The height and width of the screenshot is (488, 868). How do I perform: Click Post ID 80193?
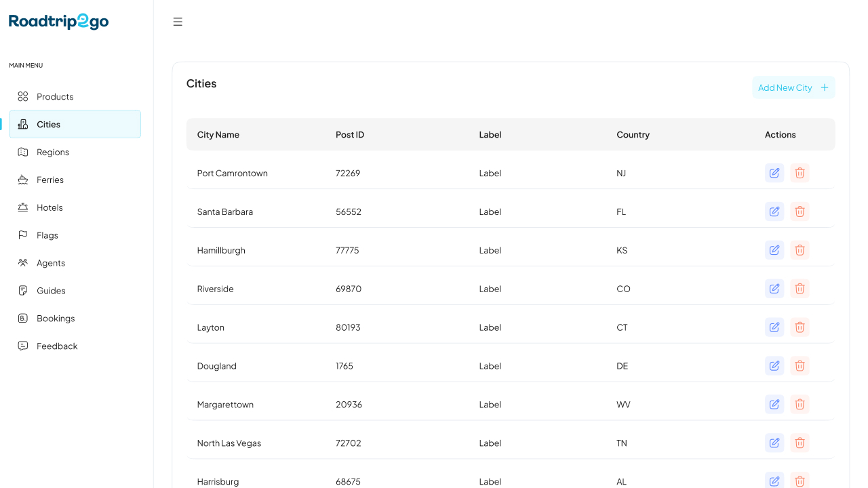[x=348, y=328]
